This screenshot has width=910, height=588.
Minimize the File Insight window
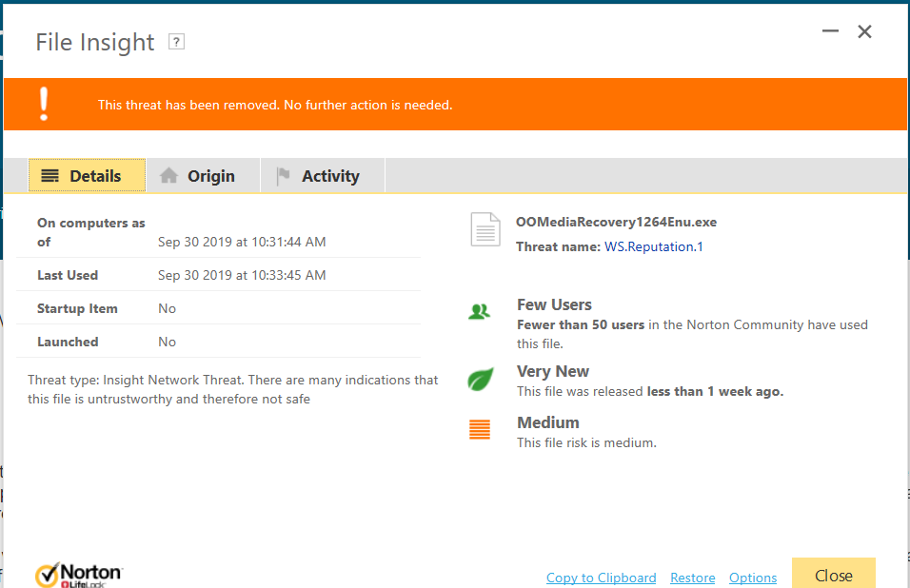click(830, 31)
